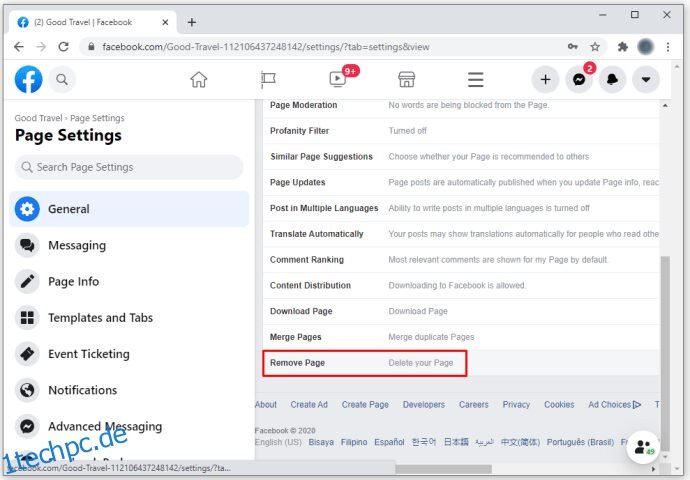This screenshot has height=480, width=690.
Task: Switch language to Português (Brasil)
Action: pos(580,442)
